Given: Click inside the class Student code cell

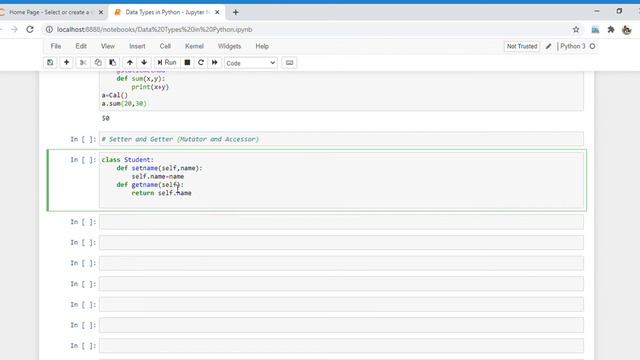Looking at the screenshot, I should [341, 180].
